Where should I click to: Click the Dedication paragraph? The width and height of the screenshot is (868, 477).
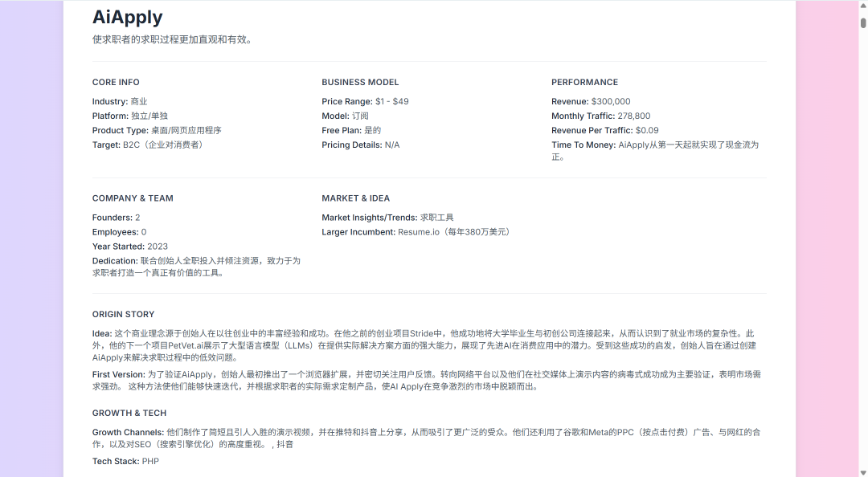(x=197, y=267)
